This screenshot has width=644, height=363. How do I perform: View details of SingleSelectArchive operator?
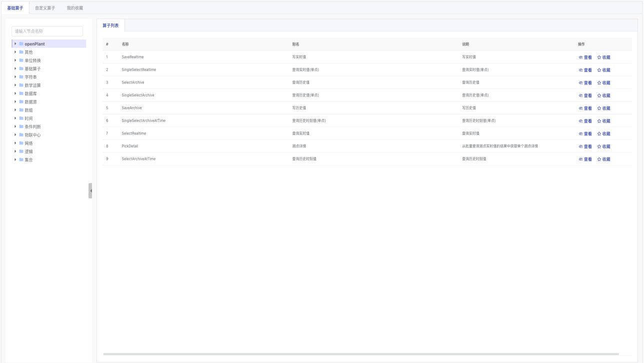[585, 95]
